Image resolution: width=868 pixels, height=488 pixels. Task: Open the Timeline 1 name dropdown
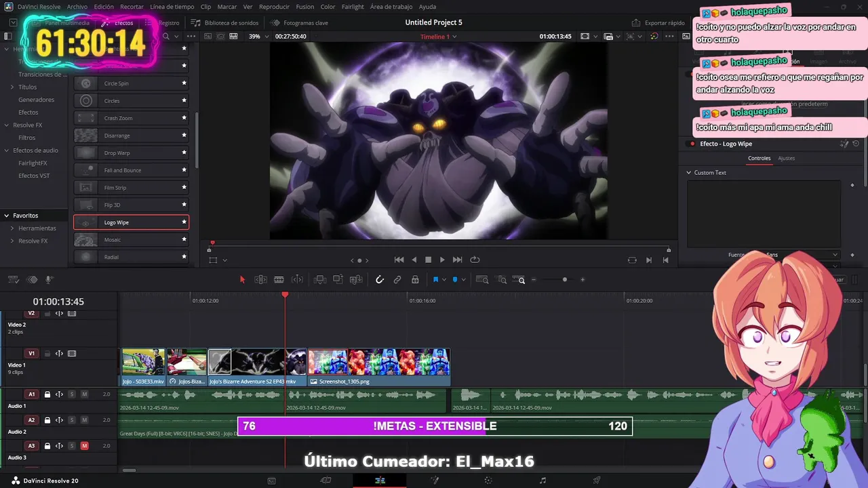(439, 37)
